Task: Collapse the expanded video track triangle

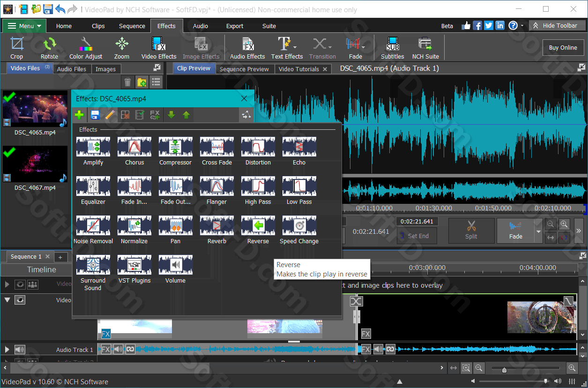Action: (x=7, y=300)
